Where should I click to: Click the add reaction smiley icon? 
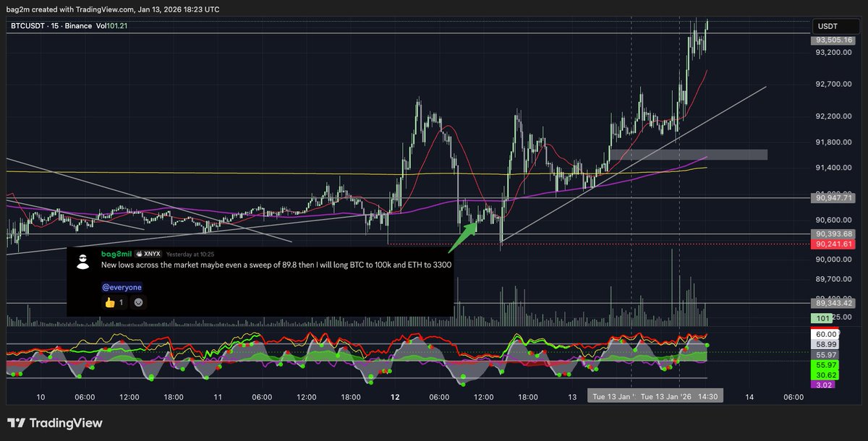[138, 303]
